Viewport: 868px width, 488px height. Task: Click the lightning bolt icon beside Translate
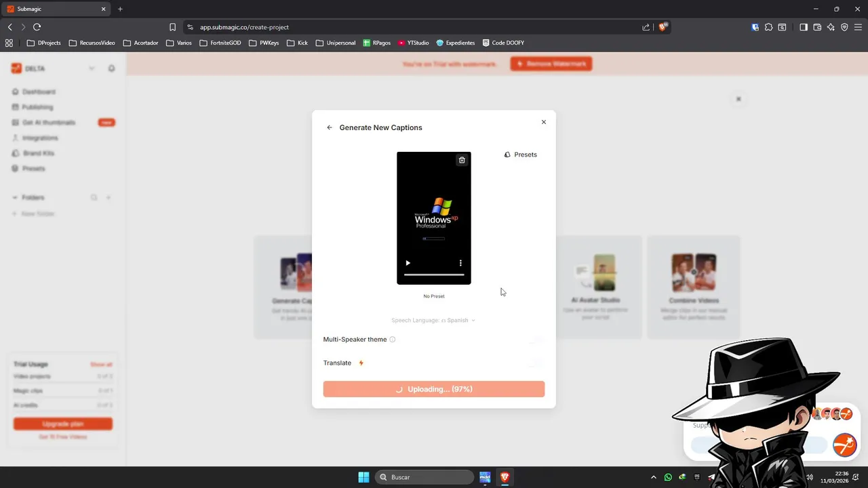click(x=361, y=363)
